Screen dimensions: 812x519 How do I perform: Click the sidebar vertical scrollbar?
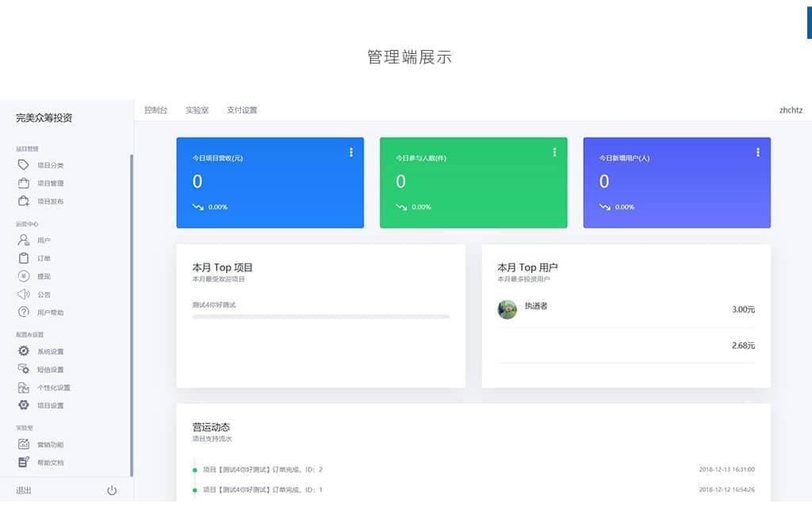click(132, 315)
